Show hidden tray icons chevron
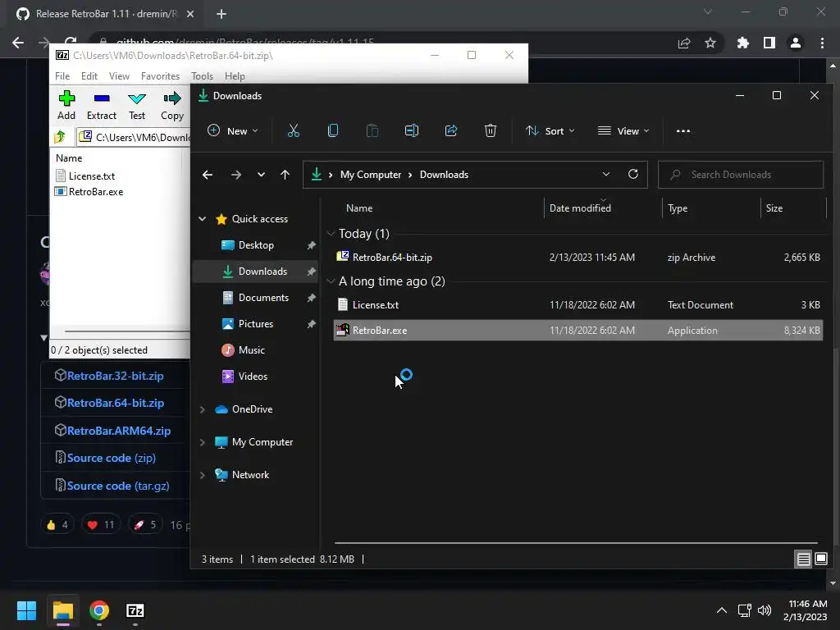Screen dimensions: 840x630 722,610
